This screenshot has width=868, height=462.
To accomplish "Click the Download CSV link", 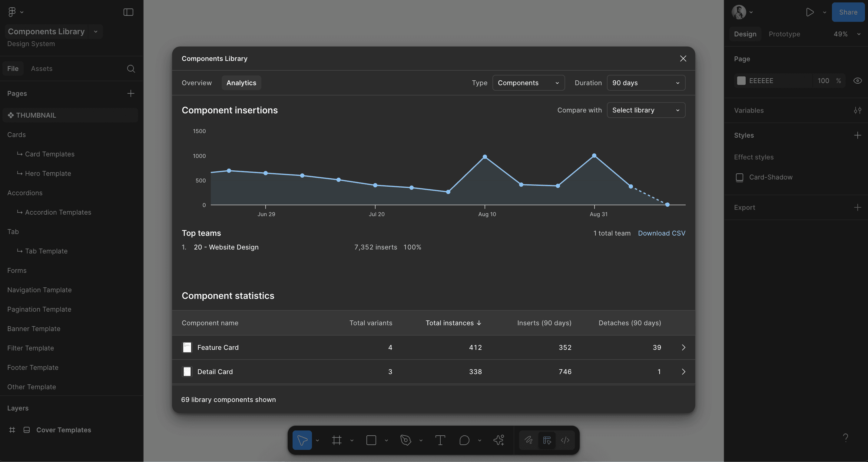I will [x=661, y=233].
